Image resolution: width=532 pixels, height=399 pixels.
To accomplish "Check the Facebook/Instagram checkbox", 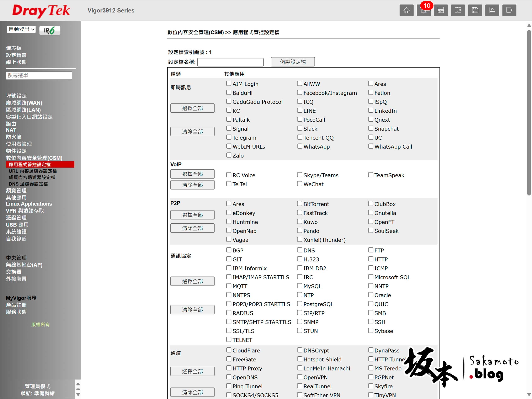I will coord(299,93).
